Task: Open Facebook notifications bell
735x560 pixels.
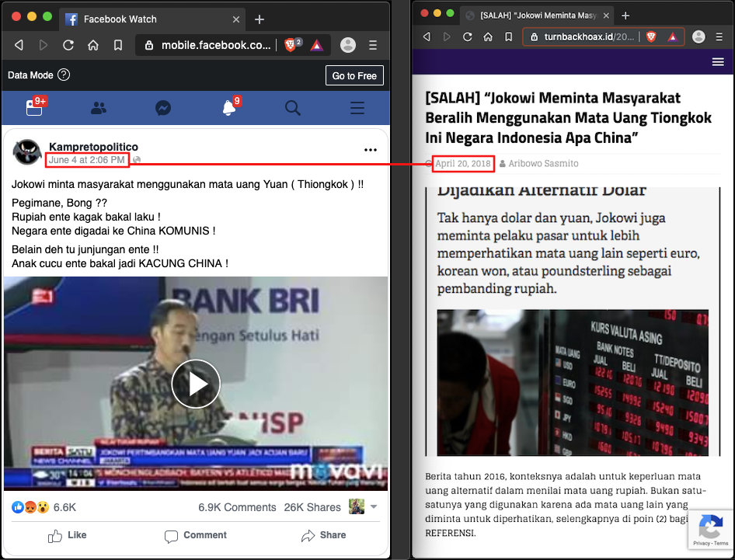Action: click(x=228, y=109)
